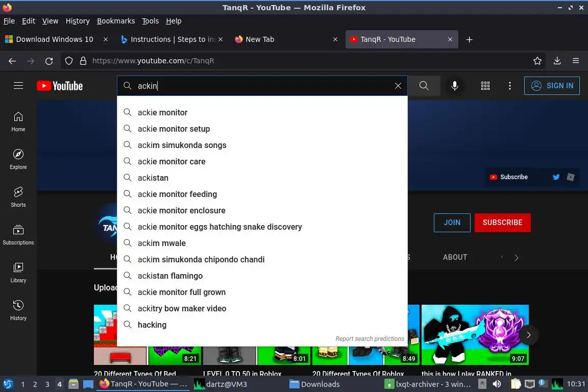Image resolution: width=588 pixels, height=392 pixels.
Task: Close the Download Windows 10 tab
Action: [x=106, y=39]
